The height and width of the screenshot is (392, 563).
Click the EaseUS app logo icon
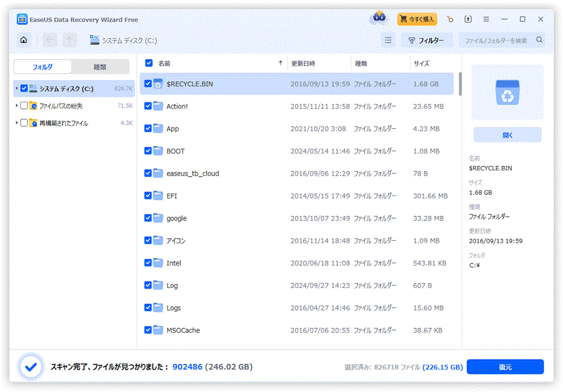coord(22,19)
